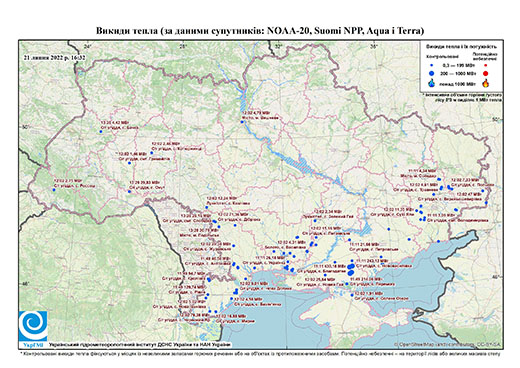Select the orange flame legend icon
Viewport: 520px width, 368px height.
click(x=486, y=83)
